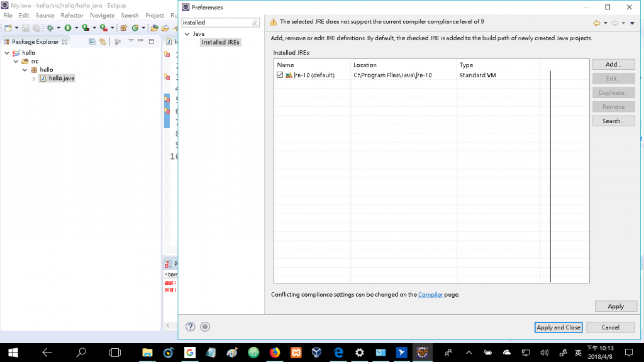Select Installed JREs in Preferences tree
Image resolution: width=644 pixels, height=362 pixels.
(x=220, y=42)
